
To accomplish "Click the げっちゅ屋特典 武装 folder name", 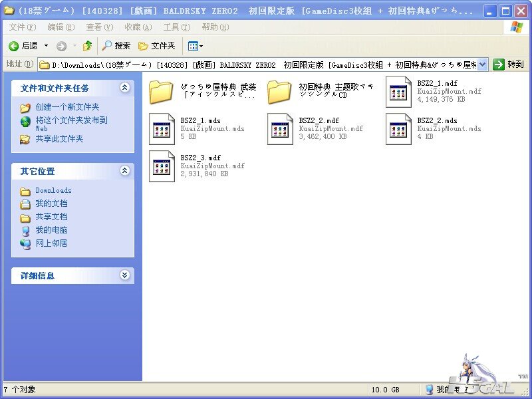I will (218, 90).
